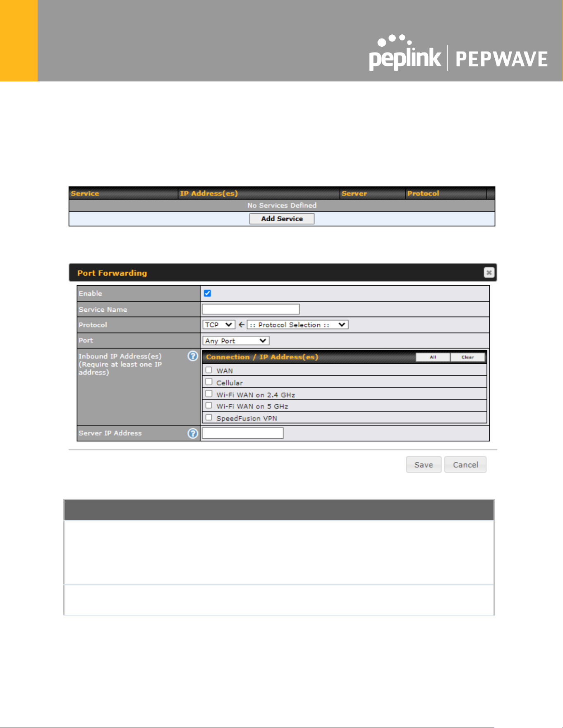Click the Server IP Address input field
The width and height of the screenshot is (563, 728).
tap(243, 433)
